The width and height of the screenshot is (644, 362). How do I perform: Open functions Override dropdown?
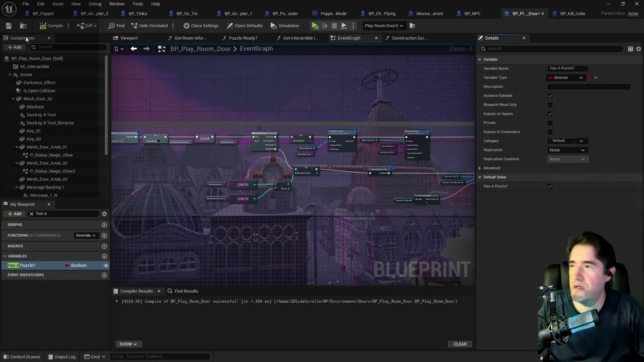coord(86,235)
